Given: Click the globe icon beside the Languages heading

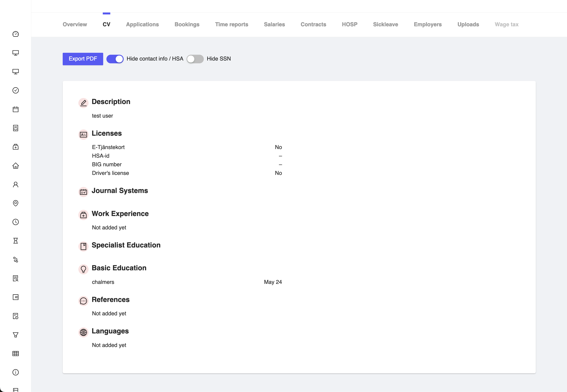Looking at the screenshot, I should [83, 332].
